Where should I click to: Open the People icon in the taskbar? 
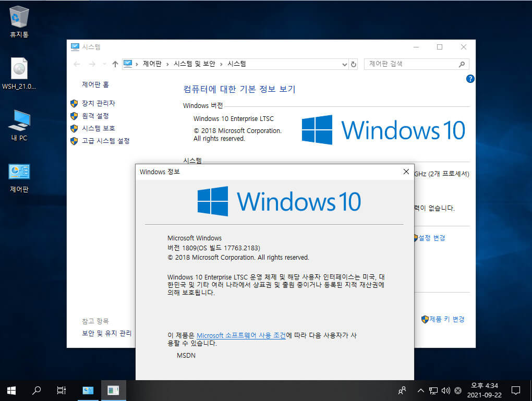pos(402,391)
